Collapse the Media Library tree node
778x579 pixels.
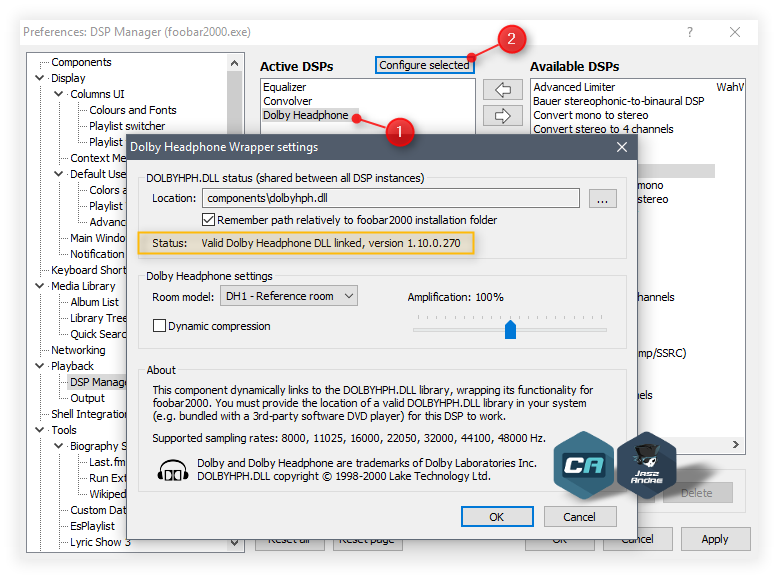click(x=40, y=286)
